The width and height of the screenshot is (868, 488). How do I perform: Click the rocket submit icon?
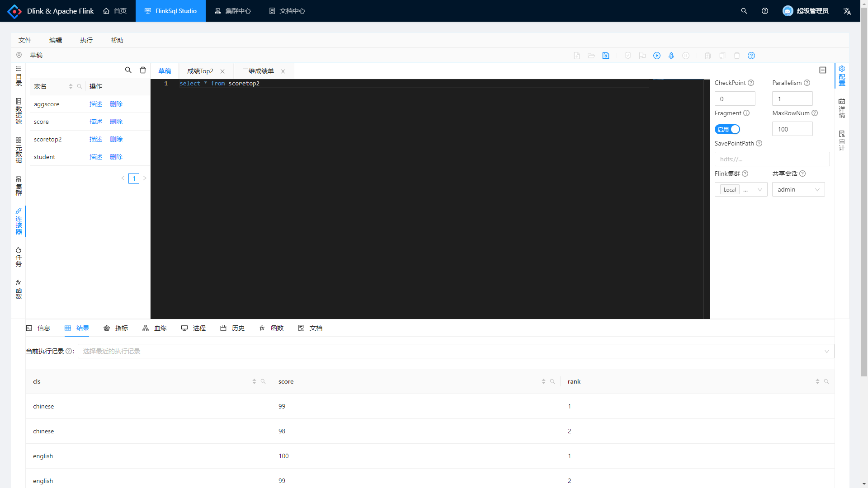[671, 56]
